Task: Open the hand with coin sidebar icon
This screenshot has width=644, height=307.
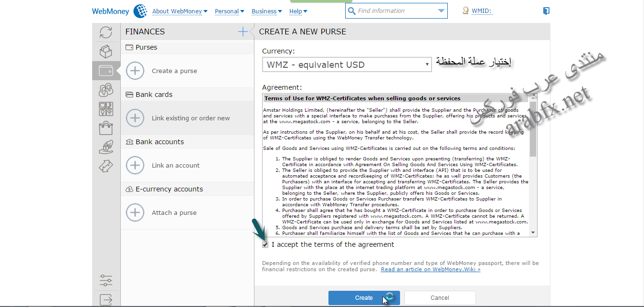Action: tap(106, 147)
